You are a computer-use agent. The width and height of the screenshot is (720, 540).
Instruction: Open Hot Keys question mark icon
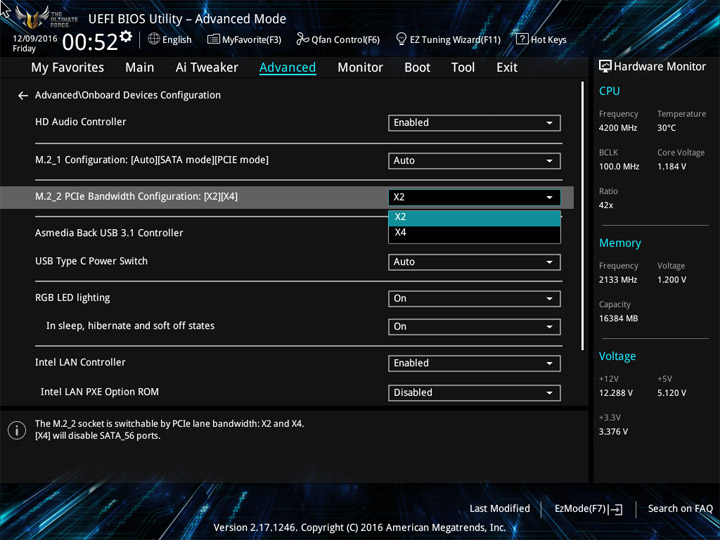(522, 39)
